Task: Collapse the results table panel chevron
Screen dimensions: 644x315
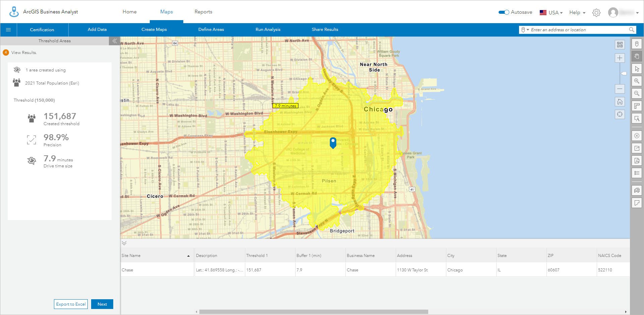Action: pyautogui.click(x=124, y=243)
